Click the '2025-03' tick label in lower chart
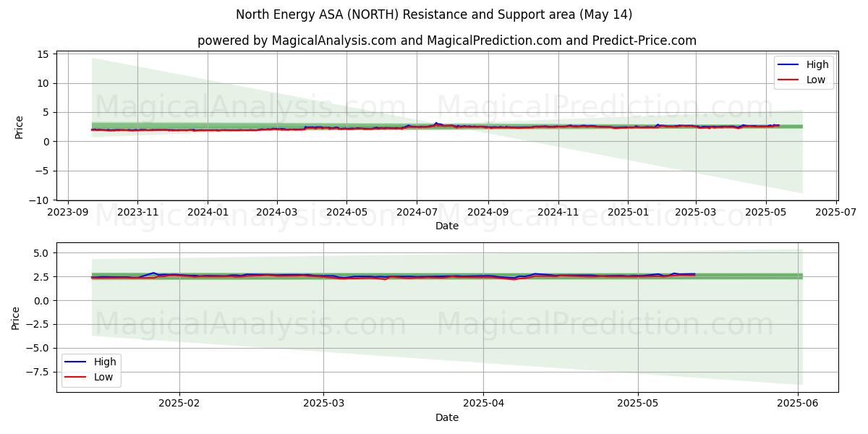 pyautogui.click(x=324, y=404)
